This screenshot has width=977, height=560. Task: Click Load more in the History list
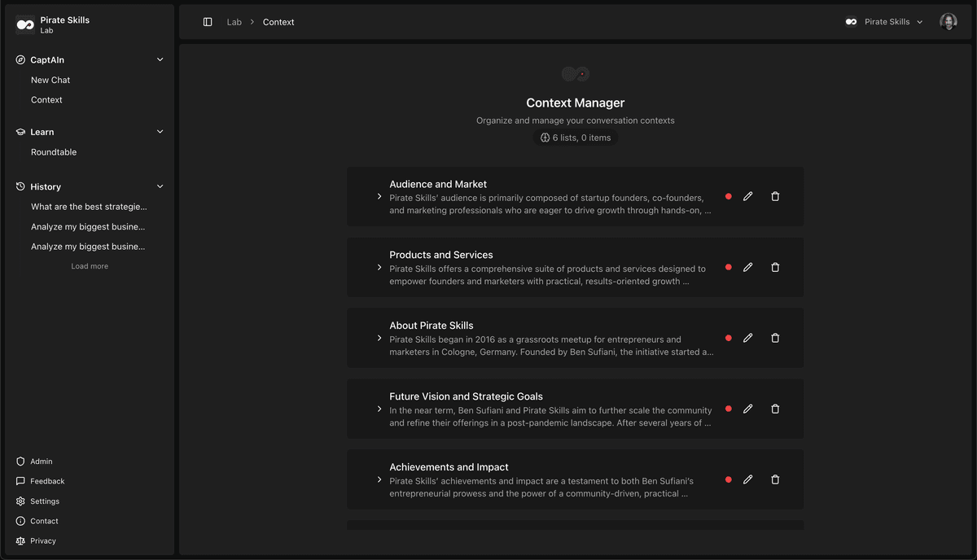89,265
